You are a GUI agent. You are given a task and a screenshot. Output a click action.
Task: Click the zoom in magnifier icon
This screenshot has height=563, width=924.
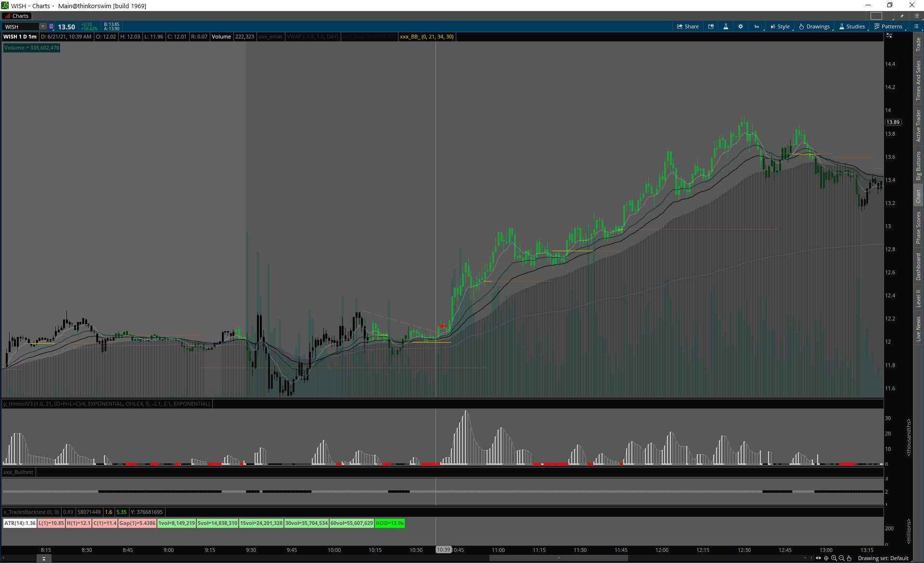click(834, 558)
